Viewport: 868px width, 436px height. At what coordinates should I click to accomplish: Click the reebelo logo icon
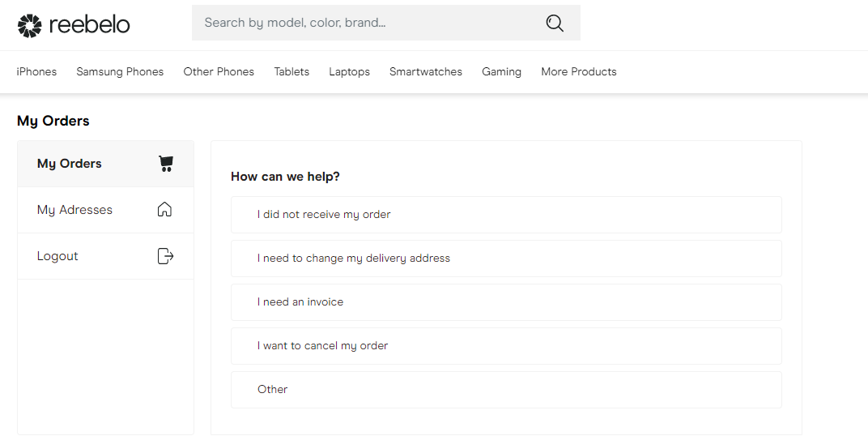[29, 25]
